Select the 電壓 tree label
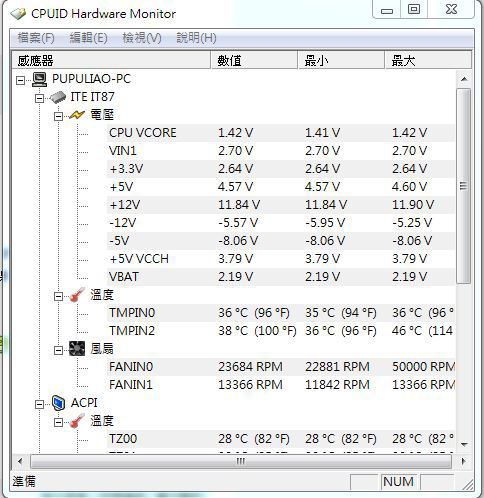 coord(102,115)
